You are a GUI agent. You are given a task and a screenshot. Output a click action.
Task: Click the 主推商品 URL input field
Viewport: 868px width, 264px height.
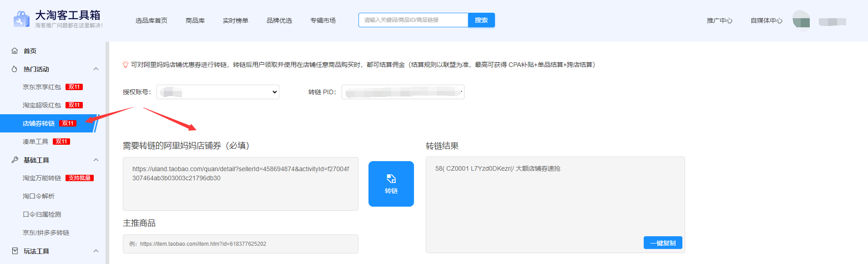tap(241, 244)
